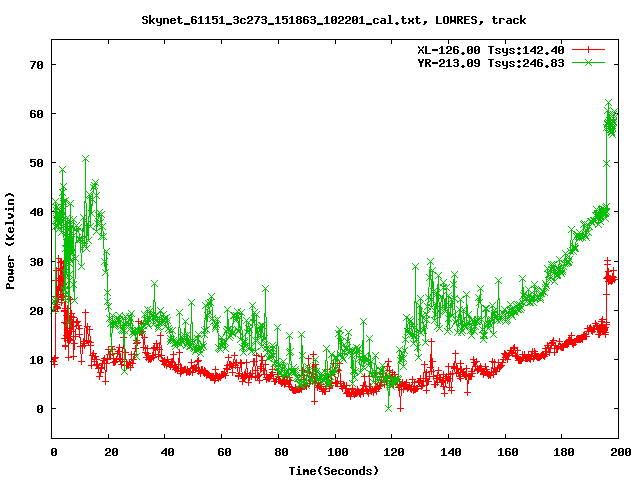Select the 80 tick label on time axis
This screenshot has height=480, width=640.
[279, 452]
